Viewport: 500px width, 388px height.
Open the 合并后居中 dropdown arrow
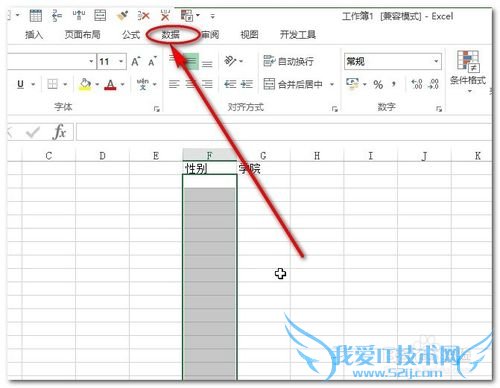[x=332, y=84]
